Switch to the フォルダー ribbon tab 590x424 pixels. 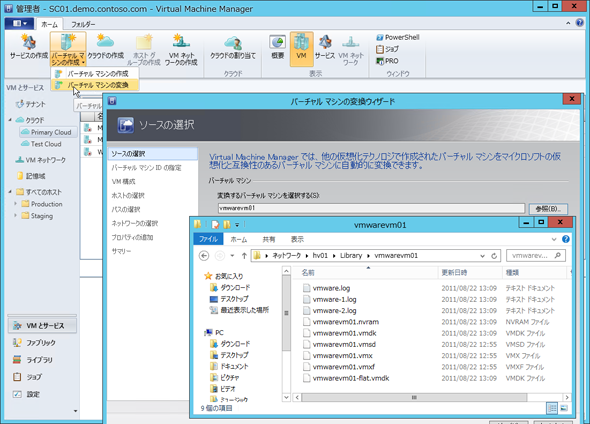pyautogui.click(x=83, y=24)
